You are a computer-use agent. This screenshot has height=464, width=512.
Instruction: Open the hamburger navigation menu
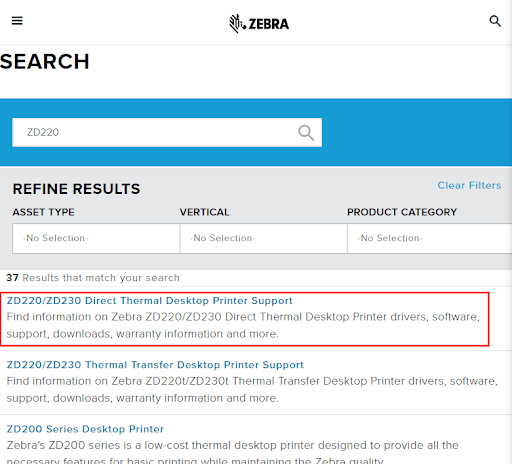pos(17,21)
